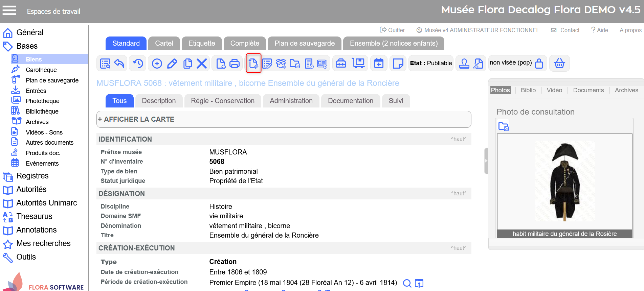This screenshot has height=291, width=644.
Task: Click the highlighted attach document icon
Action: click(253, 64)
